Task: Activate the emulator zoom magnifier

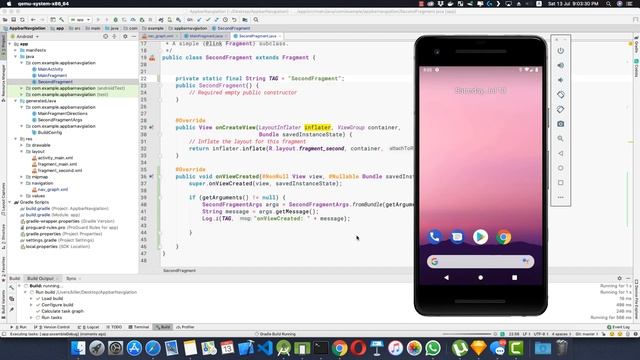Action: tap(560, 139)
